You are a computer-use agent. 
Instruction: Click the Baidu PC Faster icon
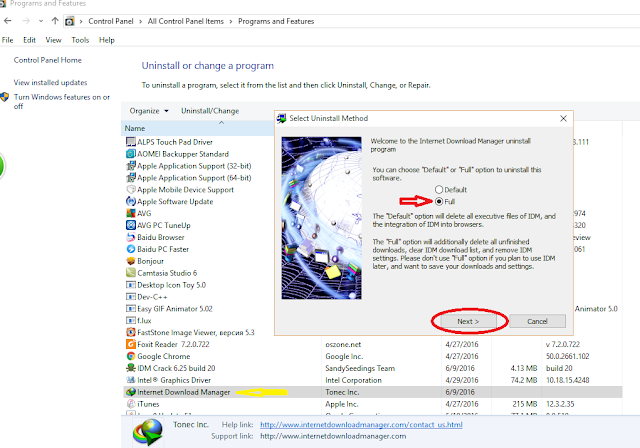pos(131,249)
